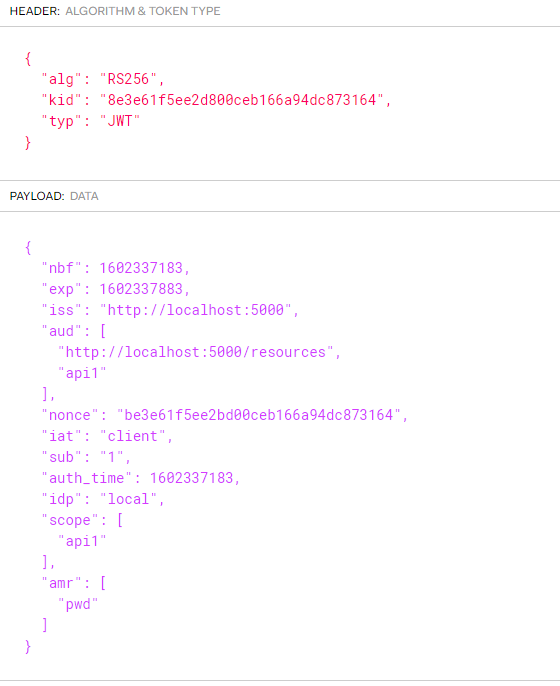
Task: Click the kid value 8e3e61f5ee2d800ceb166a94dc873164
Action: tap(242, 100)
